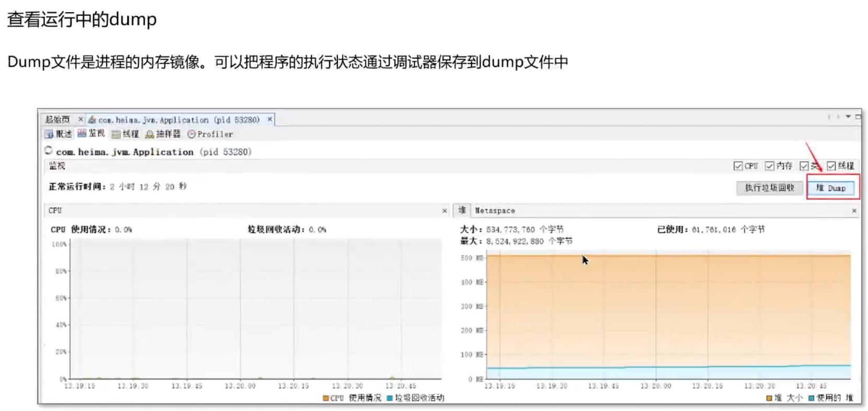Click the '大小: 534,773,760 个字节' value

click(512, 230)
